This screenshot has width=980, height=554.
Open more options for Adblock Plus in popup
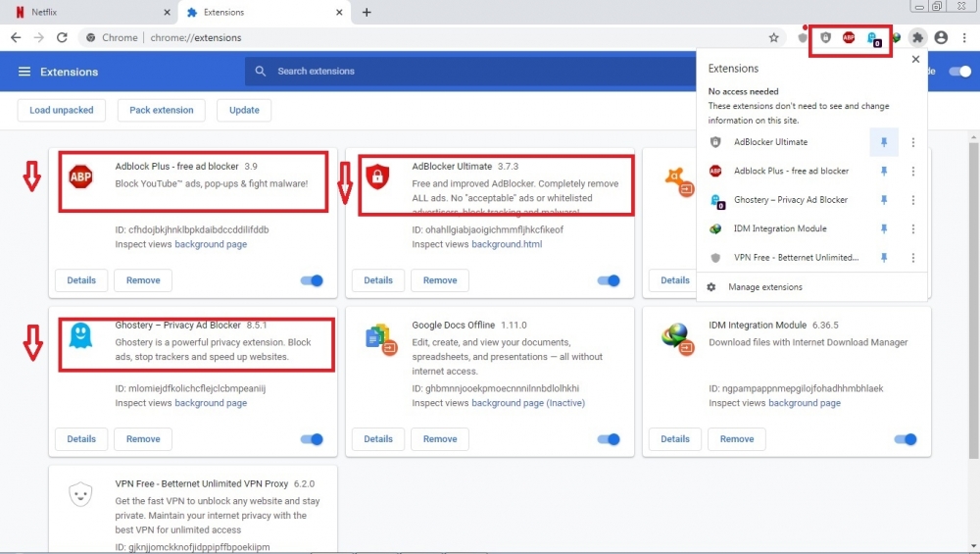point(913,171)
